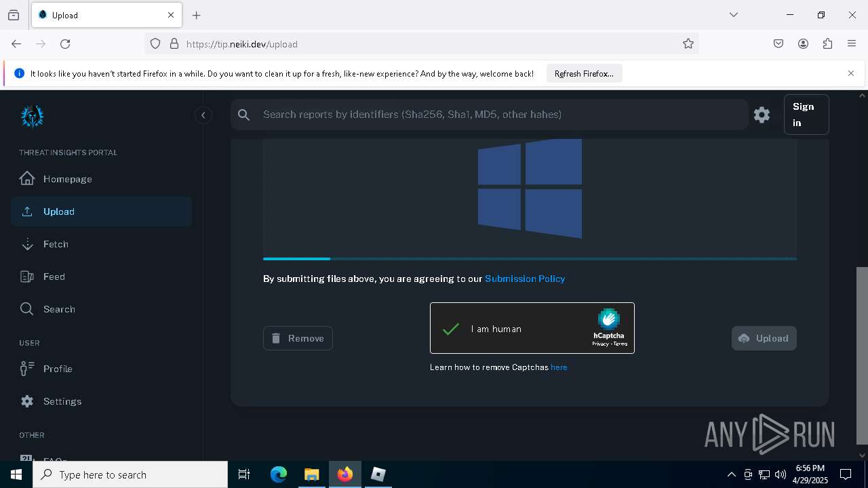Click the Windows logo file preview
The height and width of the screenshot is (488, 868).
(x=530, y=189)
